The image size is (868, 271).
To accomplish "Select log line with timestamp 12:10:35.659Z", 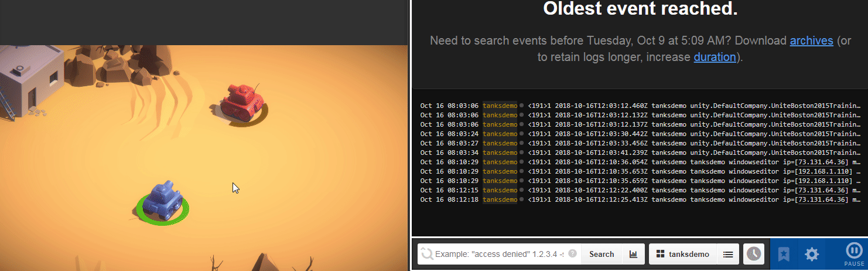I will pyautogui.click(x=641, y=181).
